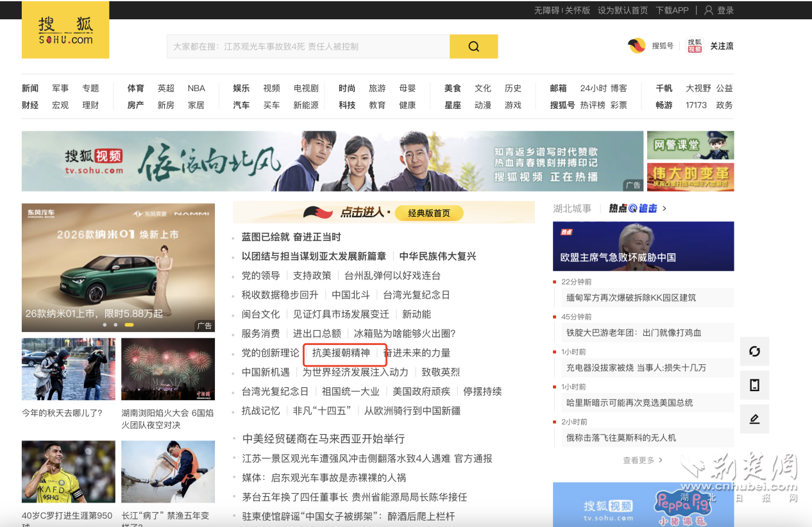812x527 pixels.
Task: Open the 搜狐号 bird icon
Action: (636, 46)
